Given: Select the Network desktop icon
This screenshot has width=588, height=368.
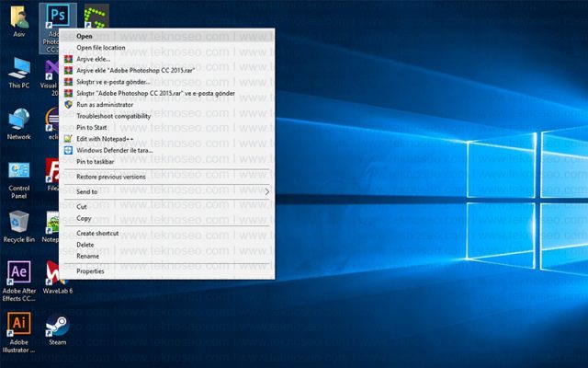Looking at the screenshot, I should pos(18,124).
